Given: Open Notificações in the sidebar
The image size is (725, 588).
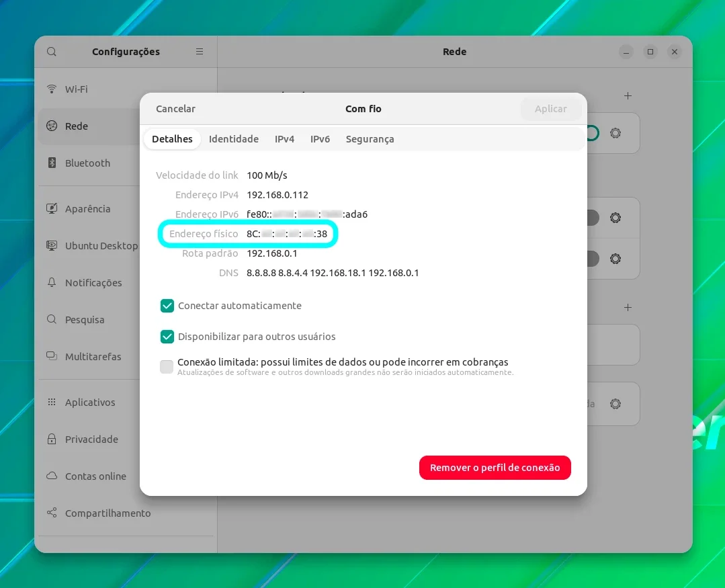Looking at the screenshot, I should [x=127, y=283].
